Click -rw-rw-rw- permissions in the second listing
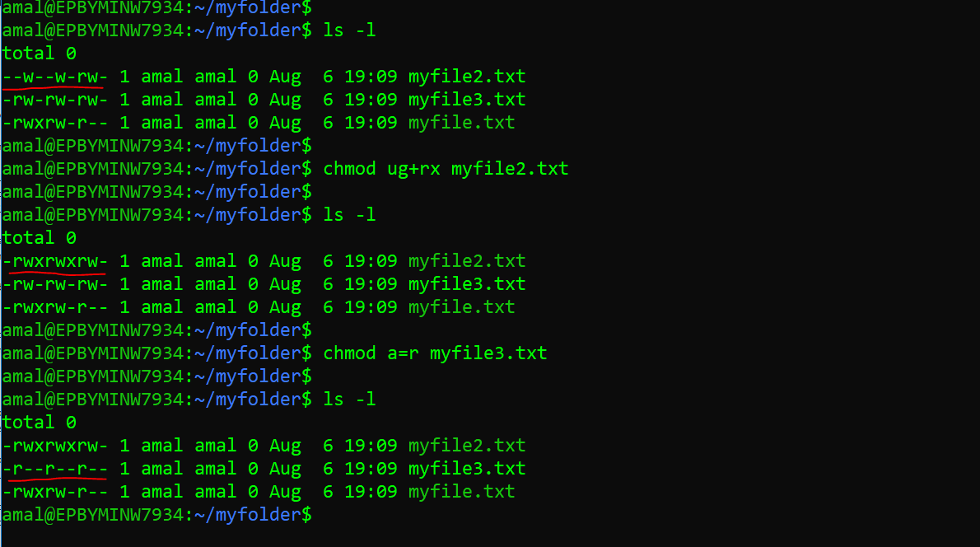 [55, 284]
